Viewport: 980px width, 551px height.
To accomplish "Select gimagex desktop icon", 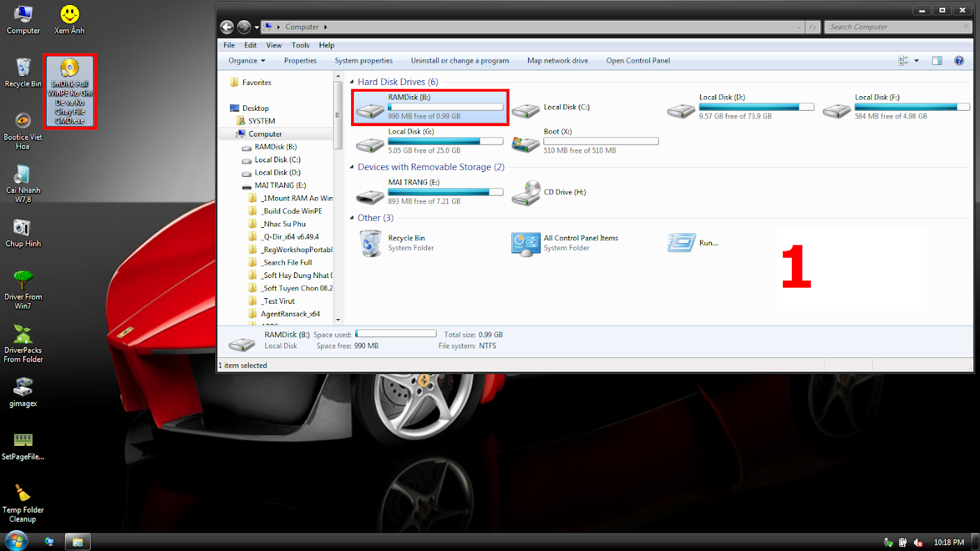I will point(23,392).
